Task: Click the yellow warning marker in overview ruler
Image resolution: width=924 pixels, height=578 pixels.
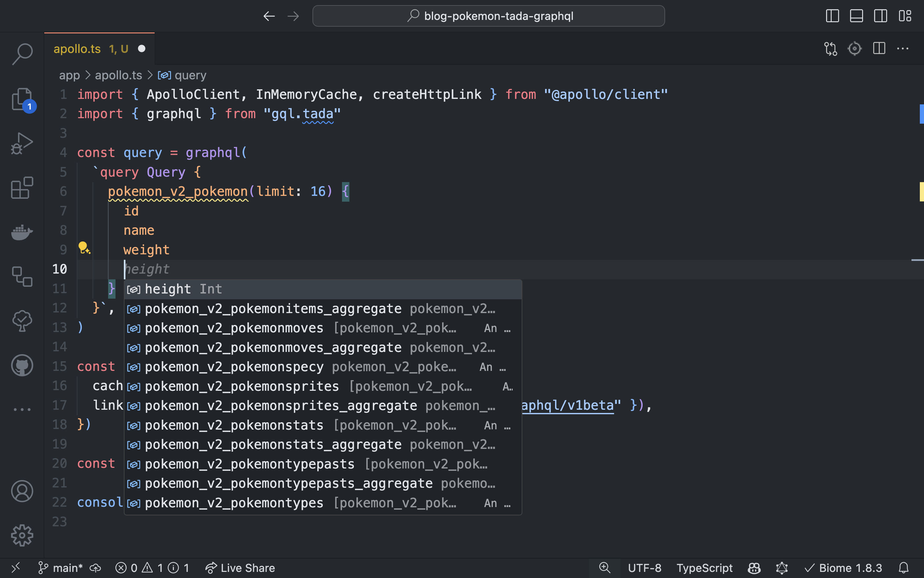Action: [x=921, y=191]
